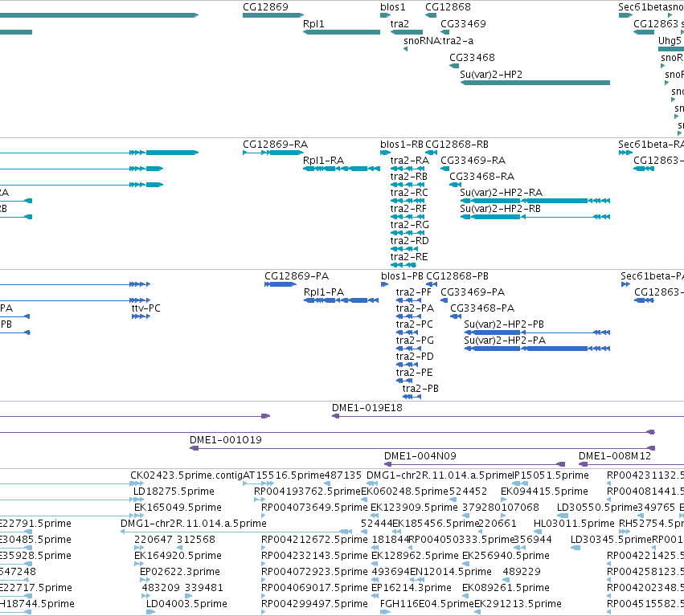Click the Su(var)2-HP2-PA protein label
The width and height of the screenshot is (684, 616).
505,341
